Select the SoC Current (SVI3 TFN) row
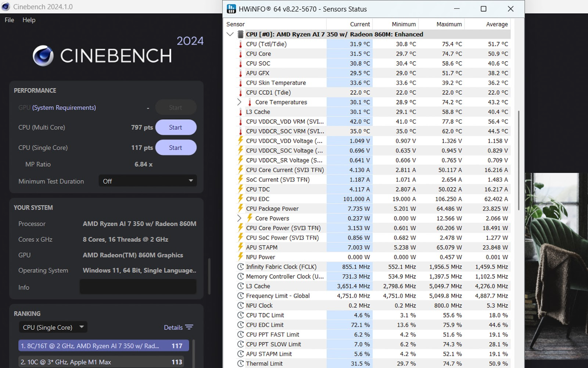Viewport: 588px width, 368px height. point(373,180)
